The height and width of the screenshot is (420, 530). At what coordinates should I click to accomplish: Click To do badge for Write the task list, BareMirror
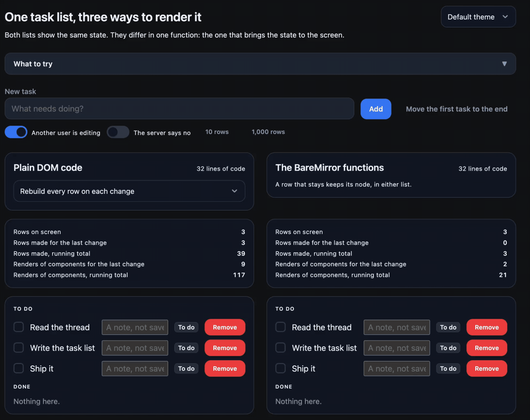click(x=448, y=348)
